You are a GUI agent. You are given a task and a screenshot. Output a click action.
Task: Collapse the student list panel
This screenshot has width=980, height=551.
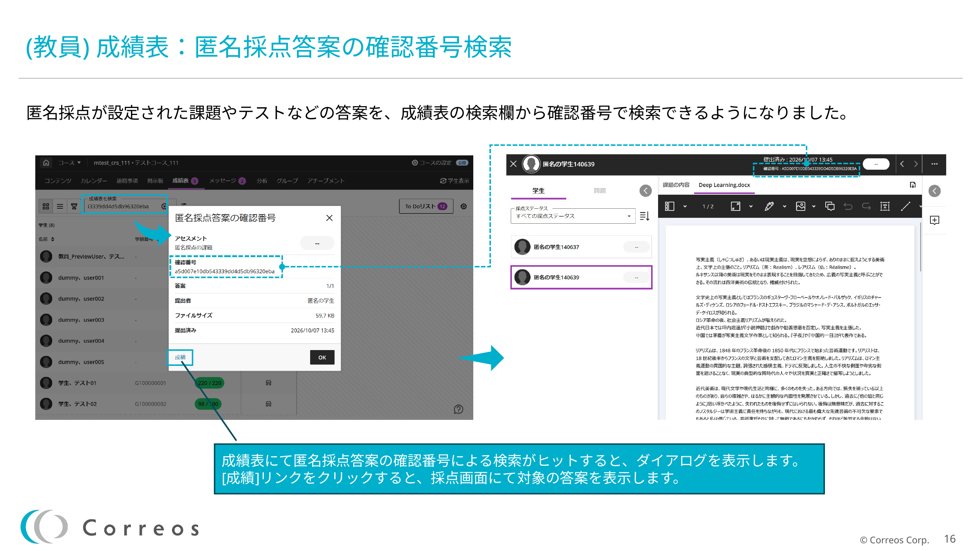coord(645,191)
